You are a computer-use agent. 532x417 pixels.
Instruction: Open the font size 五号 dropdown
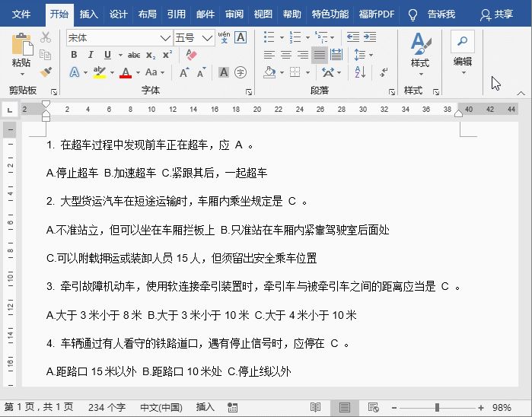(x=207, y=37)
